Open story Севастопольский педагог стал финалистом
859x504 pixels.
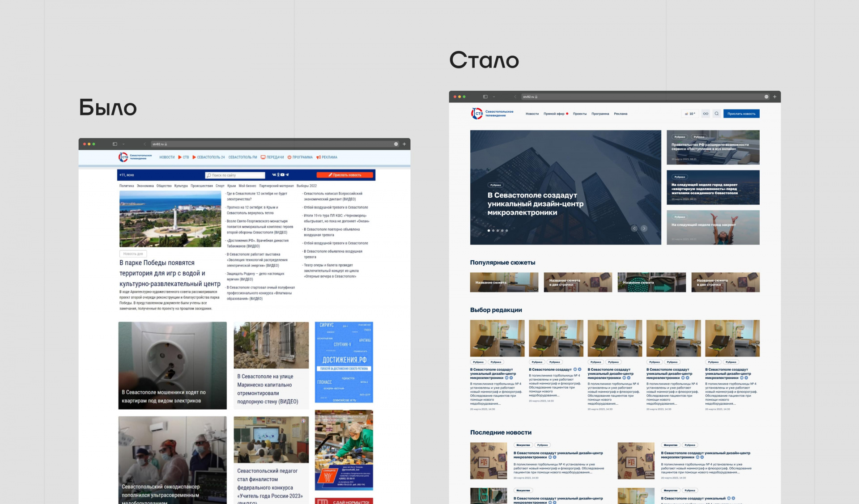coord(271,461)
